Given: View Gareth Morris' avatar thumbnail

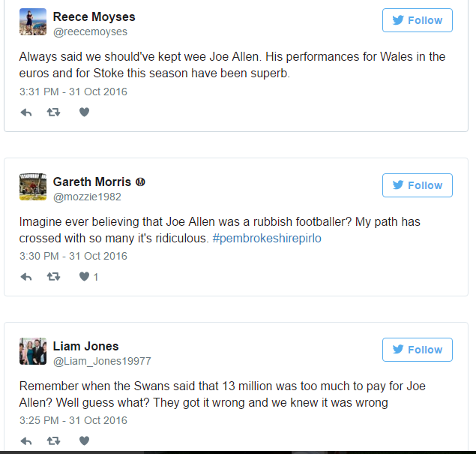Looking at the screenshot, I should tap(33, 187).
